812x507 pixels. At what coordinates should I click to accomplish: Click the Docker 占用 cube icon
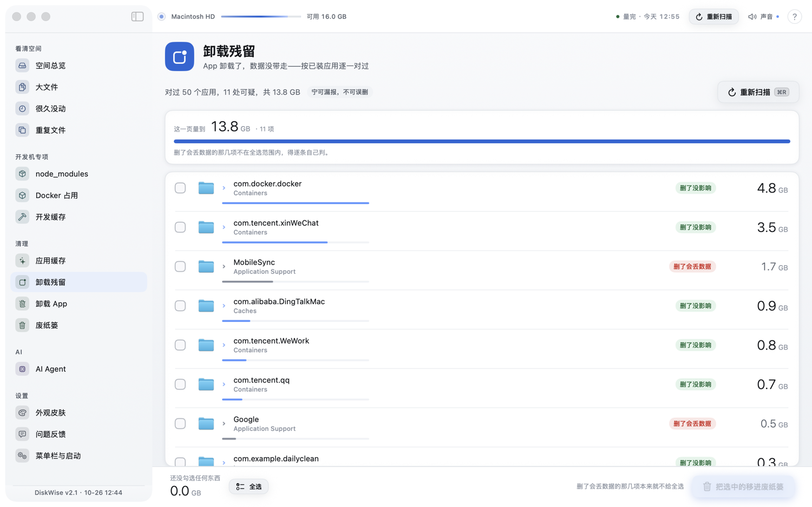click(22, 195)
